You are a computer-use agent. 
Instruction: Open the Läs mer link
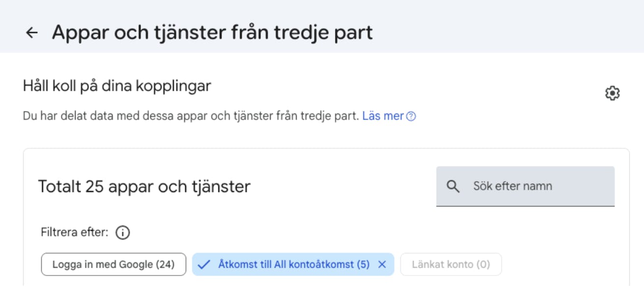(383, 116)
